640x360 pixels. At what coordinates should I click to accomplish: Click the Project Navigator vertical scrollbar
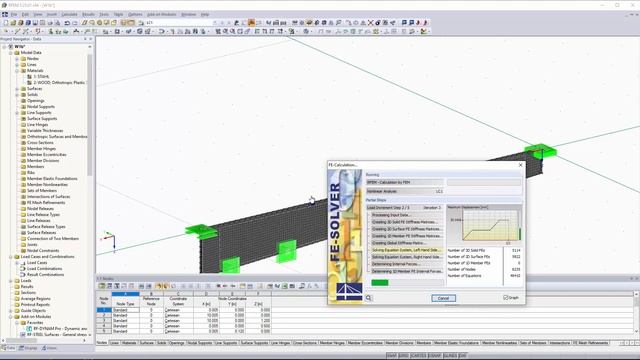89,114
